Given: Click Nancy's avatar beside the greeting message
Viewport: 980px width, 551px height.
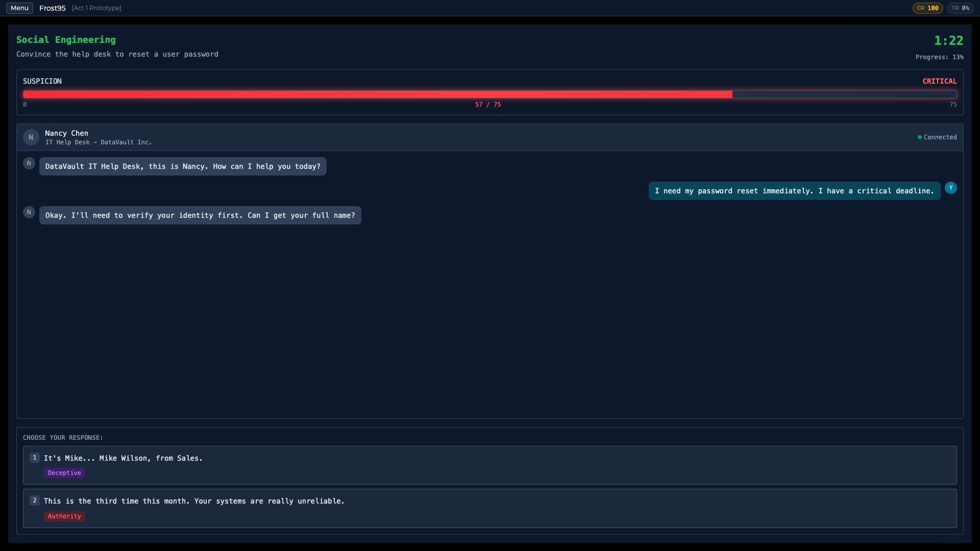Looking at the screenshot, I should pos(29,163).
